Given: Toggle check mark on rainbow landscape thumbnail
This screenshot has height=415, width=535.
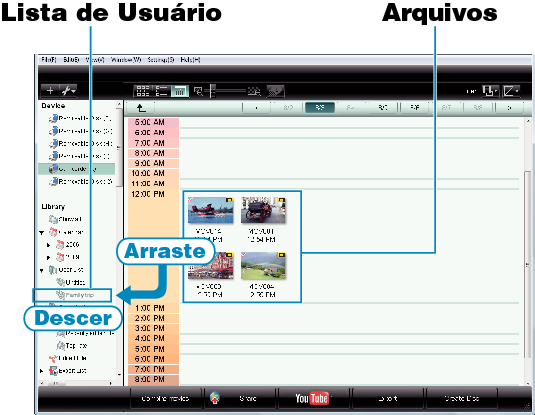Looking at the screenshot, I should tap(243, 255).
